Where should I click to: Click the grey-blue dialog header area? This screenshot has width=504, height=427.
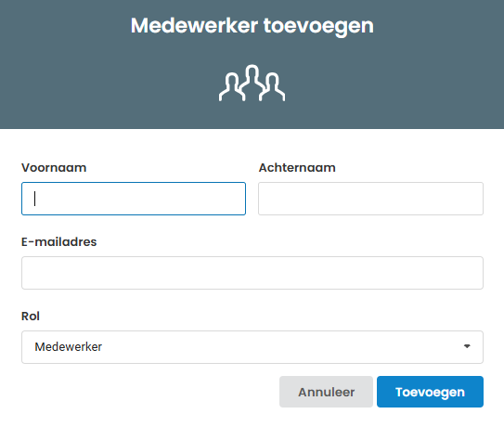[252, 64]
